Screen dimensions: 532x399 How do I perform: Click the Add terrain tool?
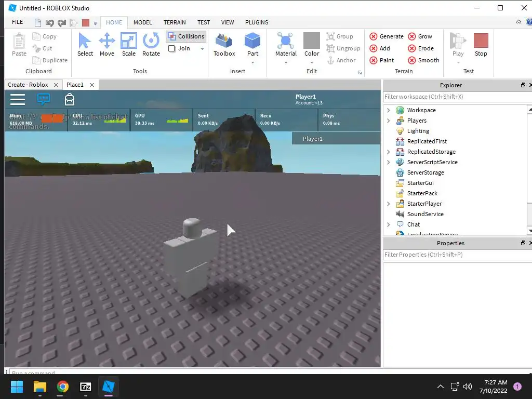tap(380, 48)
